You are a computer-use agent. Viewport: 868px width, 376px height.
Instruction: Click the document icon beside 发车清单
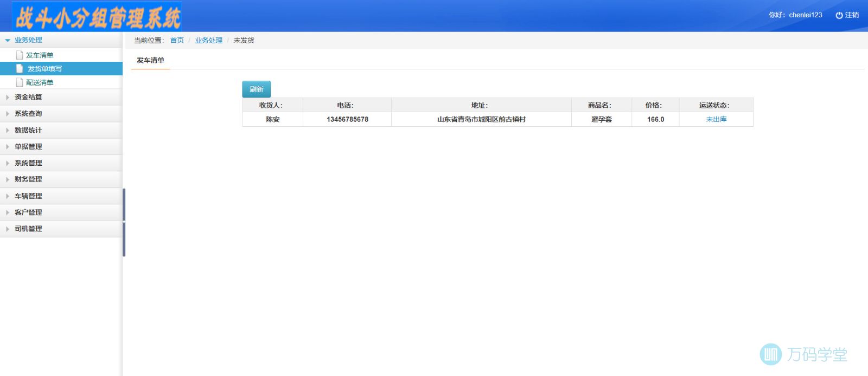coord(20,55)
